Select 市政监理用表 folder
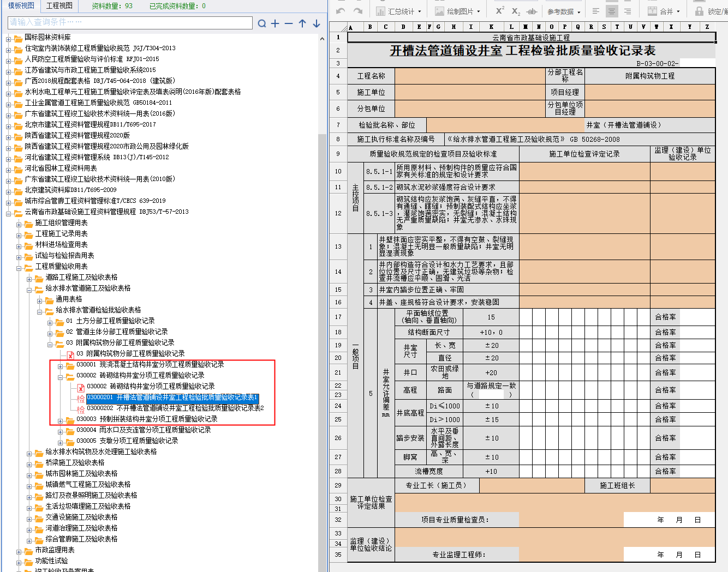 click(55, 550)
